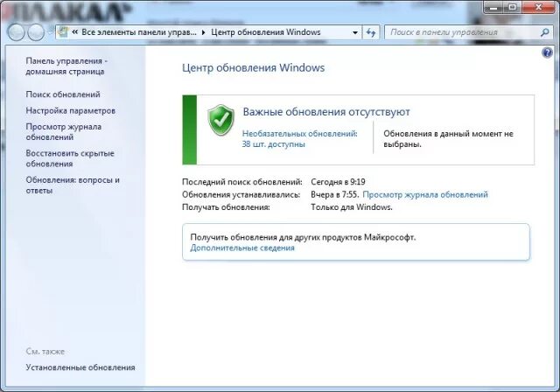Click Восстановить скрытые обновления
The width and height of the screenshot is (560, 392).
[70, 158]
